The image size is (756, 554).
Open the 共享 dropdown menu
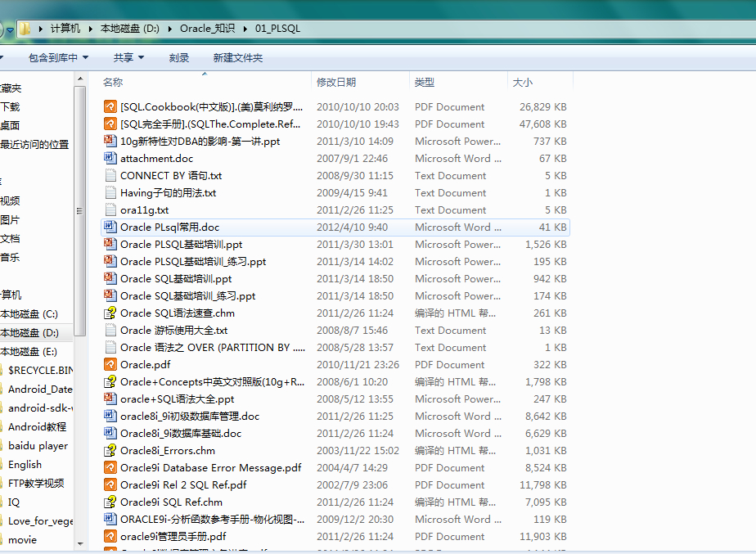[x=128, y=58]
